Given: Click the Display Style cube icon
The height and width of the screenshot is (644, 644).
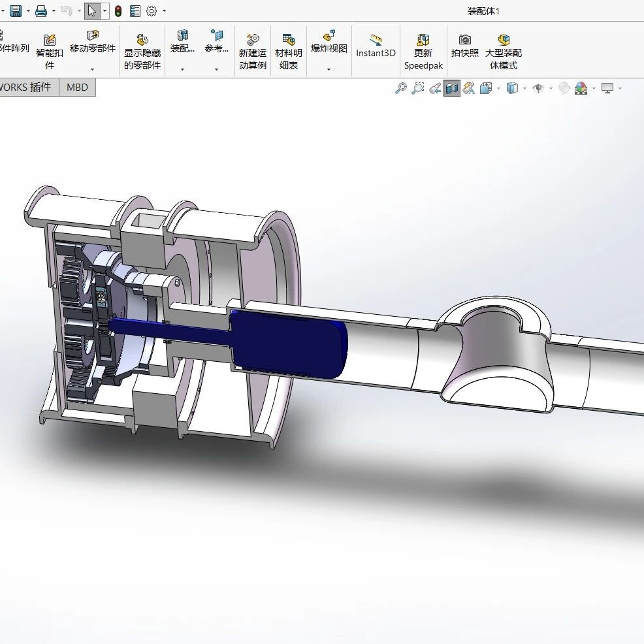Looking at the screenshot, I should click(x=512, y=88).
